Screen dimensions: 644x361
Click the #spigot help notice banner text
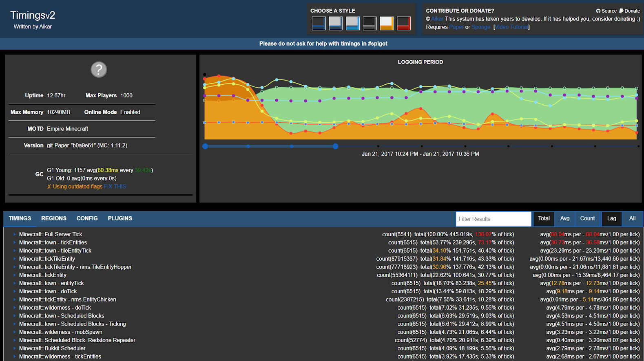click(x=323, y=44)
